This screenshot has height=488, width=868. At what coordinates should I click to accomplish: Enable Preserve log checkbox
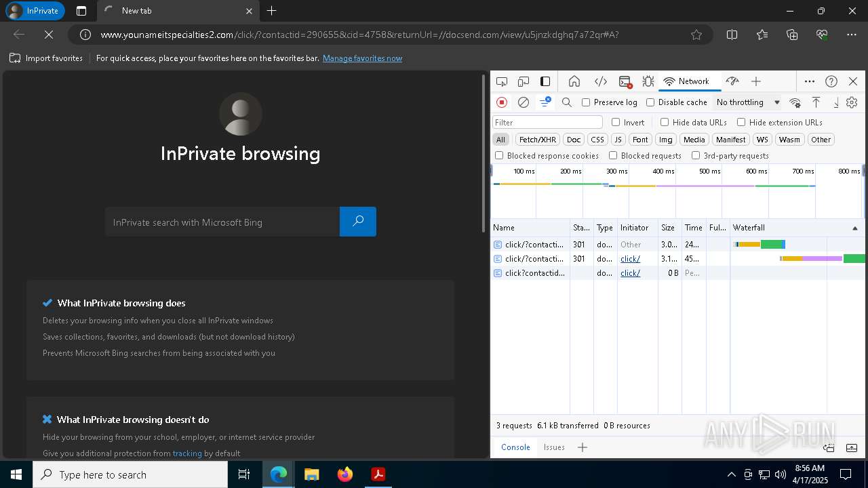tap(586, 102)
